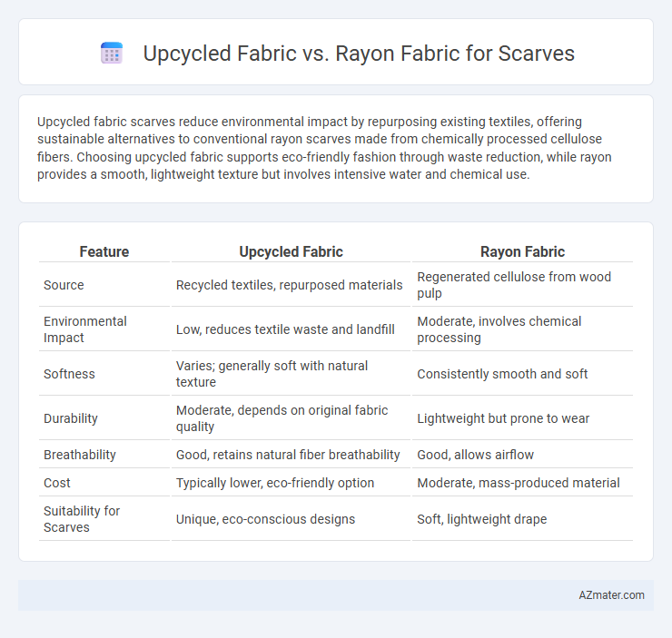
Task: Click the table icon beside the title
Action: 112,54
